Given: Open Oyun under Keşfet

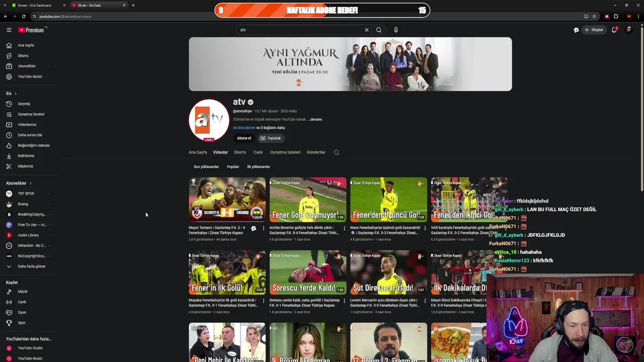Looking at the screenshot, I should point(22,312).
